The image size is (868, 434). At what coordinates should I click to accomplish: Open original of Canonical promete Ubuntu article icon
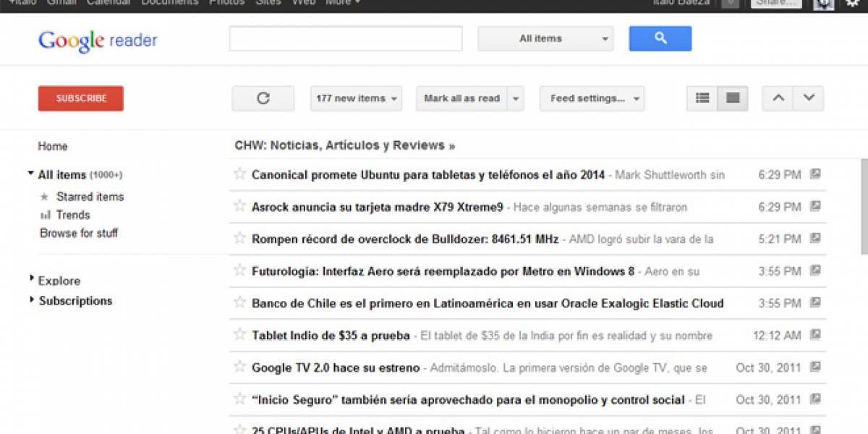[815, 174]
